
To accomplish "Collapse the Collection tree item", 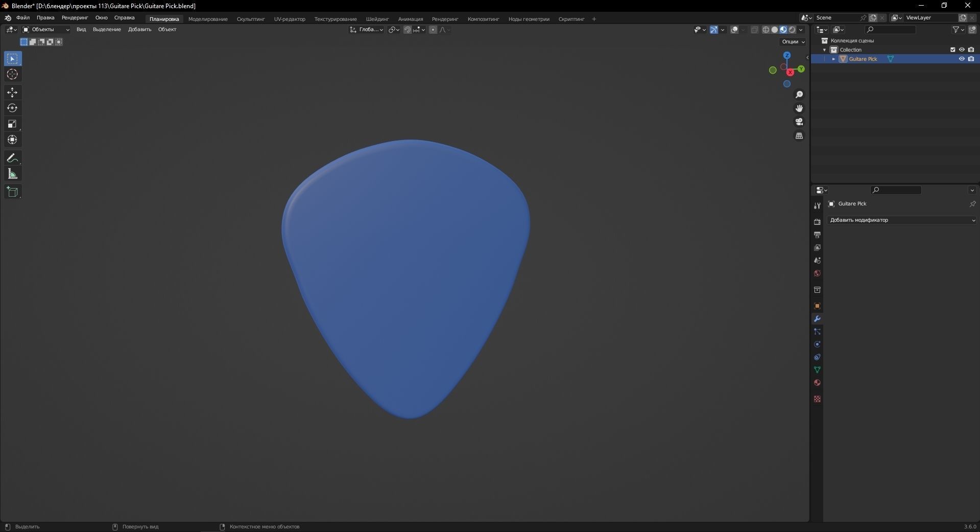I will tap(824, 50).
